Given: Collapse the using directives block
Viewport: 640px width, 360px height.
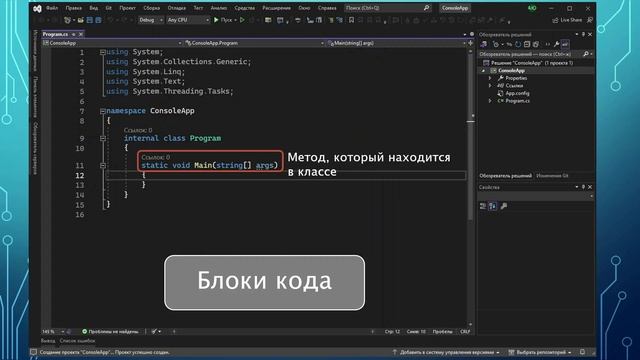Looking at the screenshot, I should point(103,52).
